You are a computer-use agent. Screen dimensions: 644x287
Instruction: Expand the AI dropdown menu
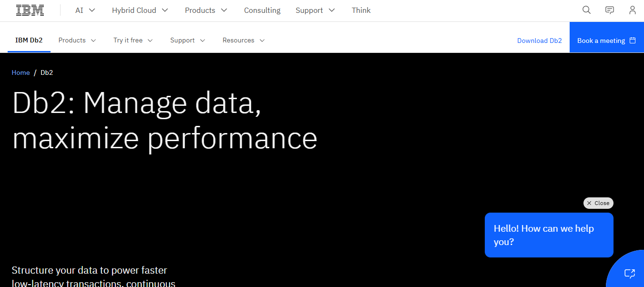tap(85, 10)
